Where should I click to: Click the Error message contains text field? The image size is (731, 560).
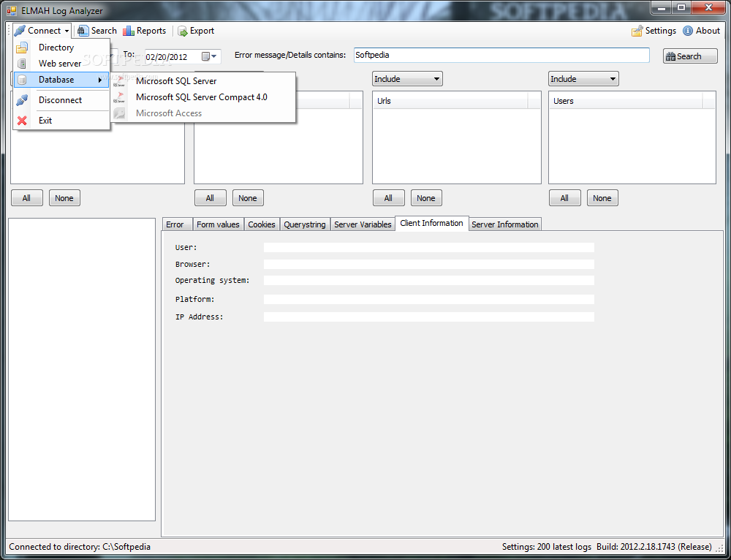(501, 55)
